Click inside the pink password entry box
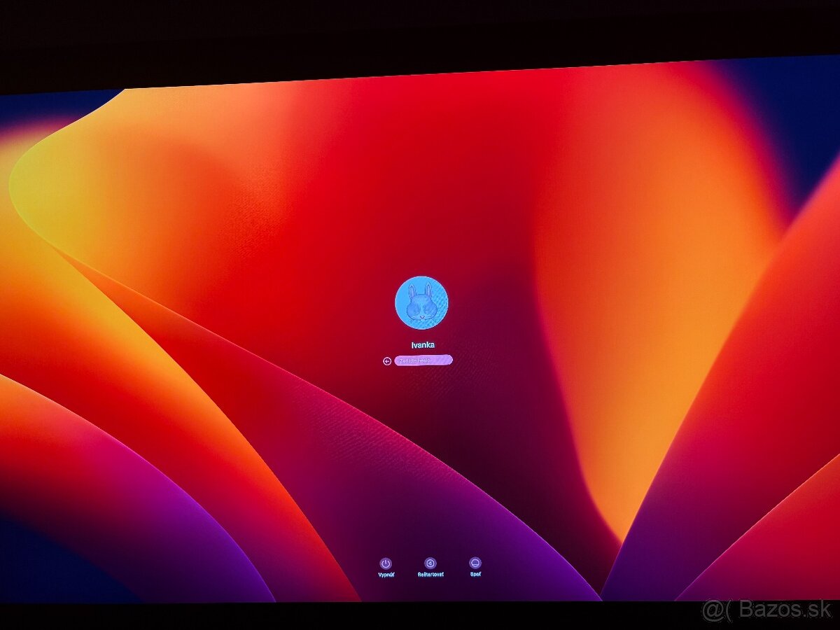Viewport: 840px width, 630px height. [423, 360]
